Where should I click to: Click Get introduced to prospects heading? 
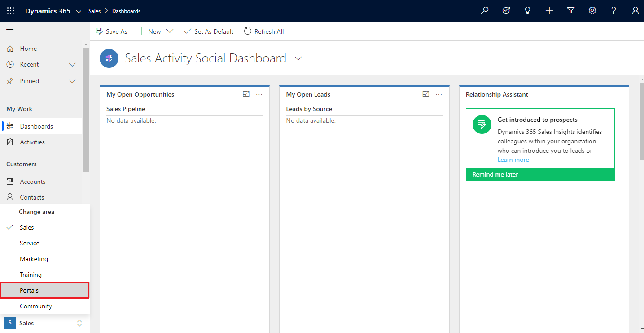pyautogui.click(x=537, y=120)
